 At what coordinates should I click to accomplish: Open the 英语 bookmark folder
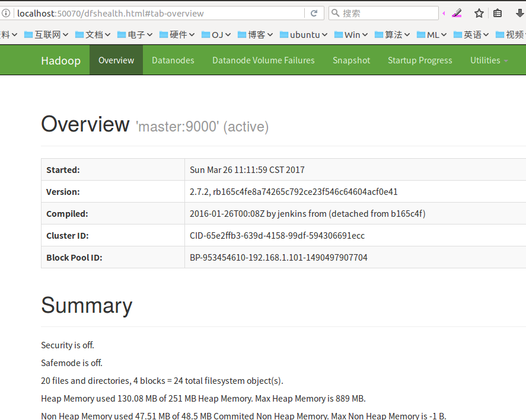click(471, 34)
